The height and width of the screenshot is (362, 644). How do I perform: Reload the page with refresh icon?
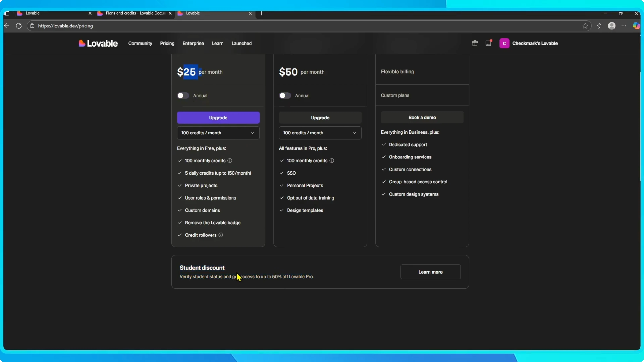[x=19, y=26]
